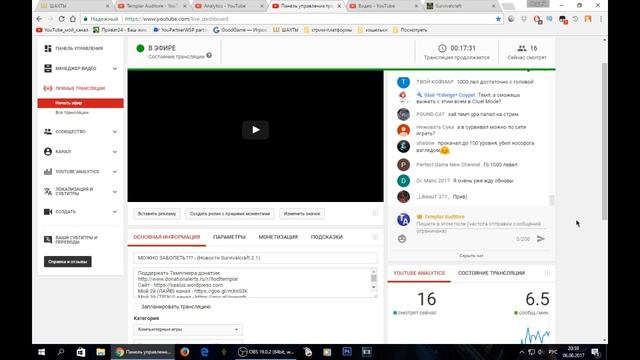Click the community people icon
Screen dimensions: 640x360
(x=48, y=131)
